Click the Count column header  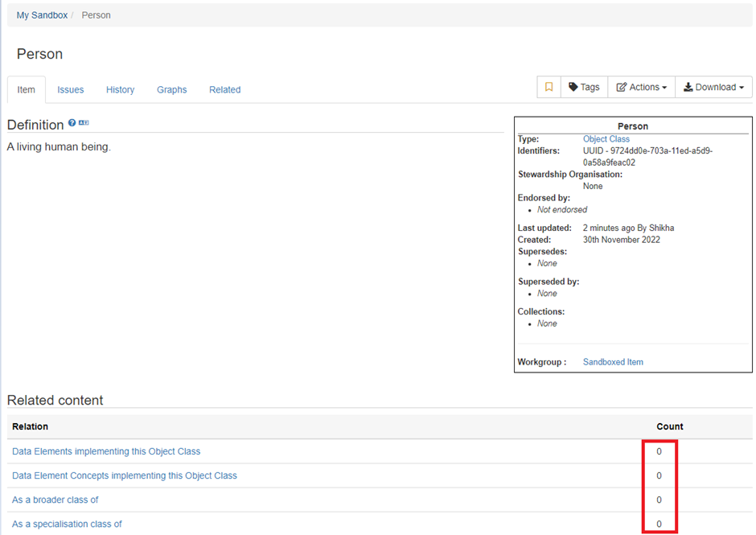click(x=669, y=426)
